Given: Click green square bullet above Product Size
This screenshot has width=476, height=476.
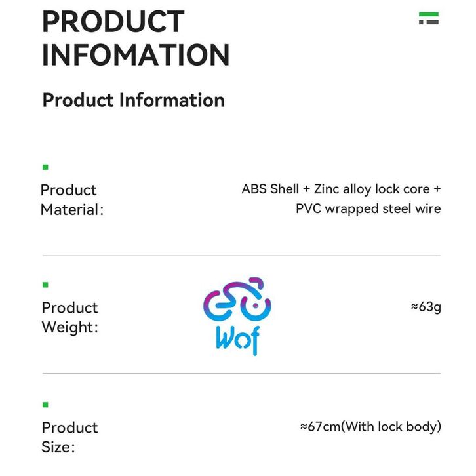Looking at the screenshot, I should tap(45, 405).
